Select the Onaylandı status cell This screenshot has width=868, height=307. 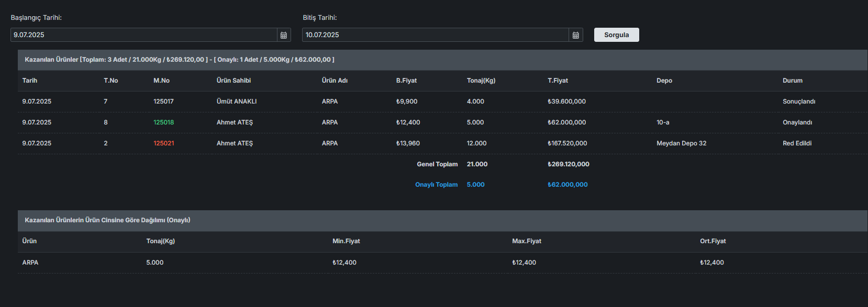(x=797, y=122)
